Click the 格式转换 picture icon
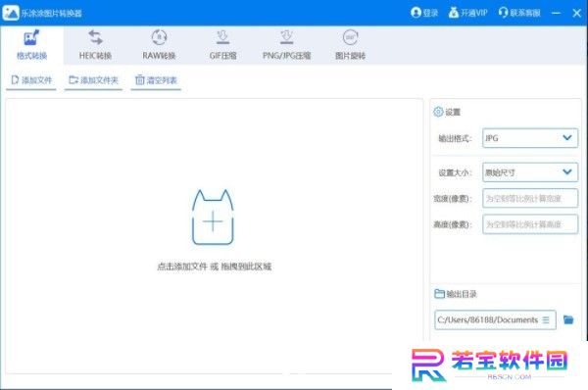This screenshot has width=588, height=390. tap(31, 37)
